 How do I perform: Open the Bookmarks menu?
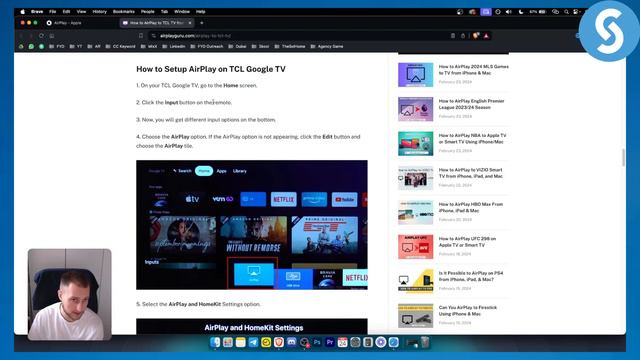124,12
